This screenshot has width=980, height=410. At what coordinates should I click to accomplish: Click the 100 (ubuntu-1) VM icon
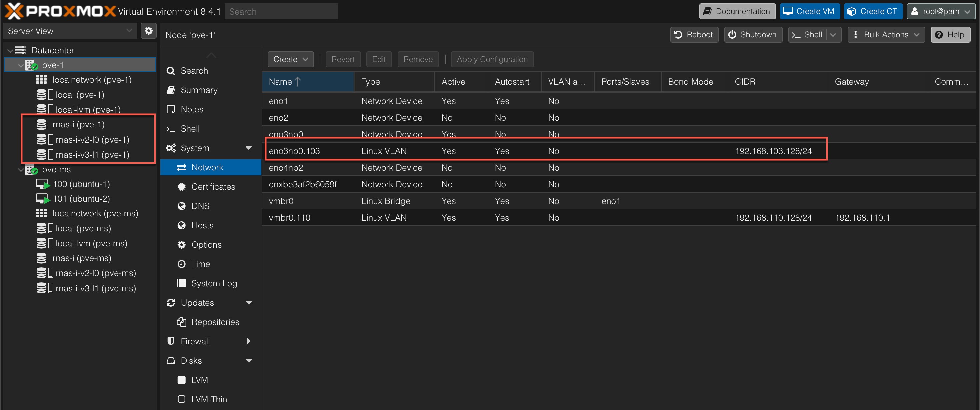point(43,184)
